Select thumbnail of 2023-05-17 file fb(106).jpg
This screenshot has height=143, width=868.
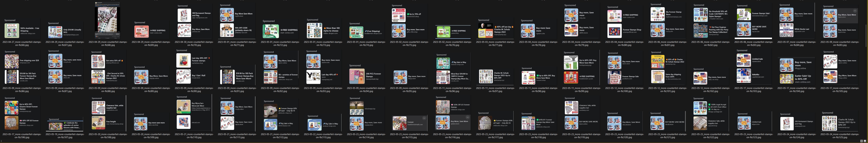(22, 113)
